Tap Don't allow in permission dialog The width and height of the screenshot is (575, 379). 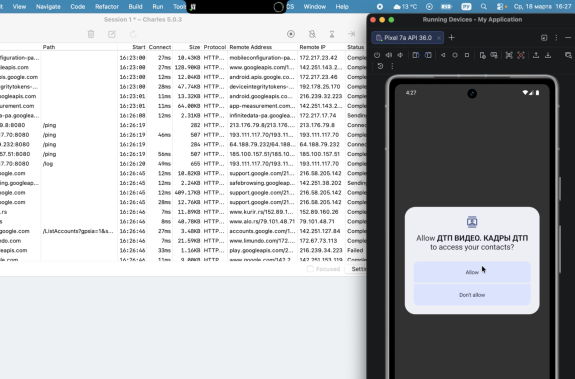472,295
